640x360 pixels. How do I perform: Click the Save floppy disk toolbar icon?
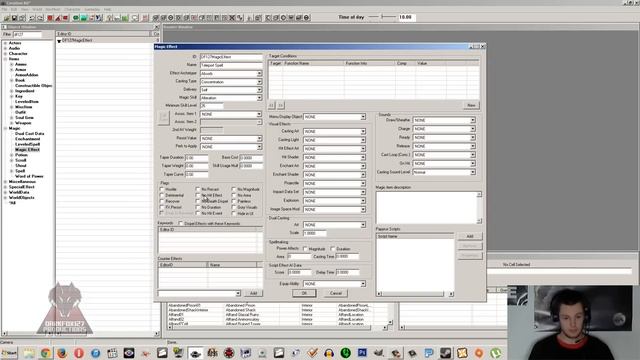click(14, 18)
